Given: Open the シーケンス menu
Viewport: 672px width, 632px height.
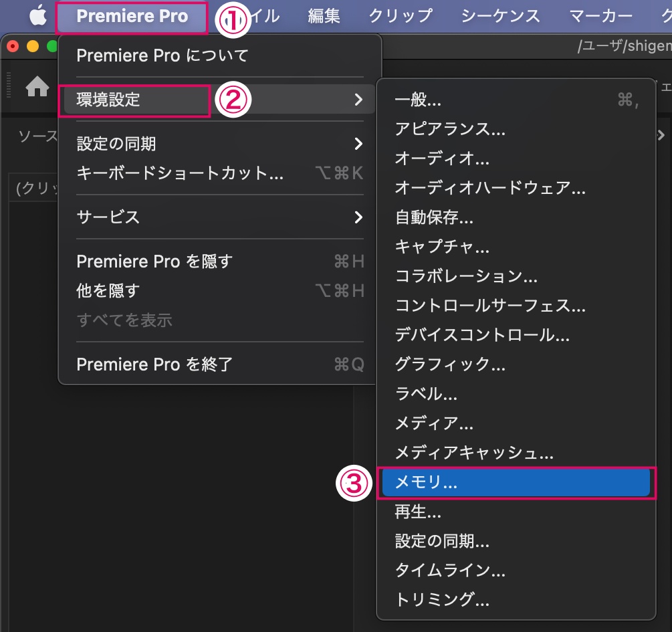Looking at the screenshot, I should point(501,16).
